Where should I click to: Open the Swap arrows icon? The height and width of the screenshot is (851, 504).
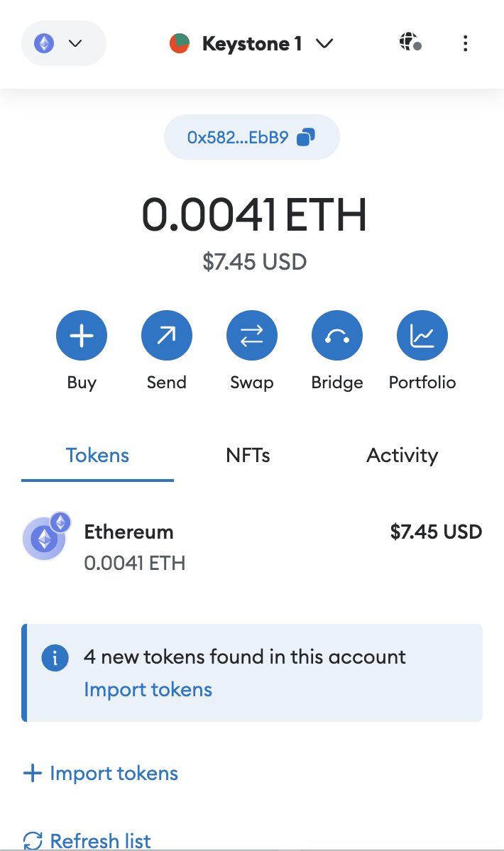252,336
